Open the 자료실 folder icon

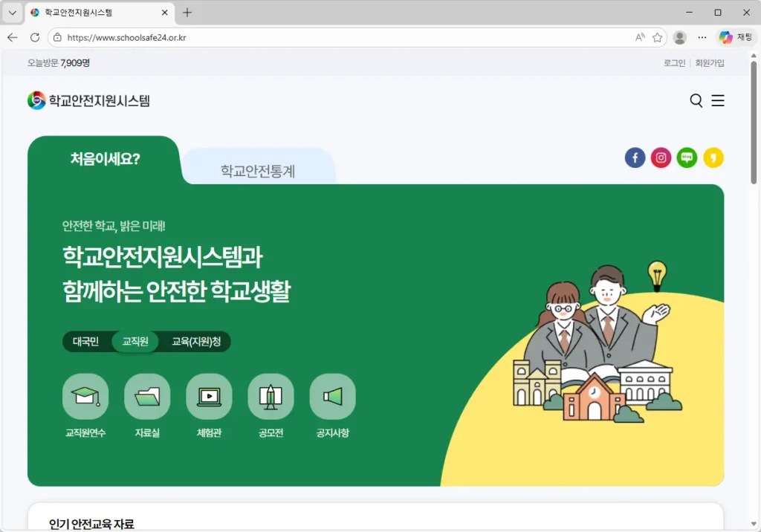[147, 397]
